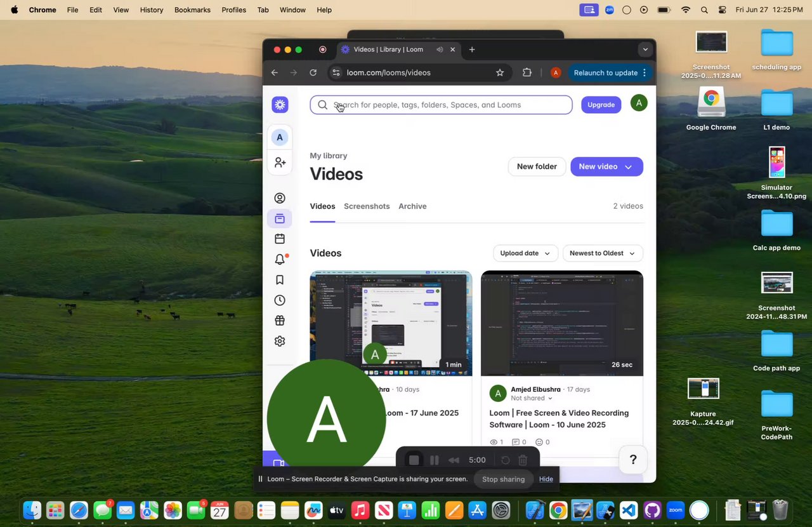Image resolution: width=812 pixels, height=527 pixels.
Task: Click the invite people icon in sidebar
Action: 280,163
